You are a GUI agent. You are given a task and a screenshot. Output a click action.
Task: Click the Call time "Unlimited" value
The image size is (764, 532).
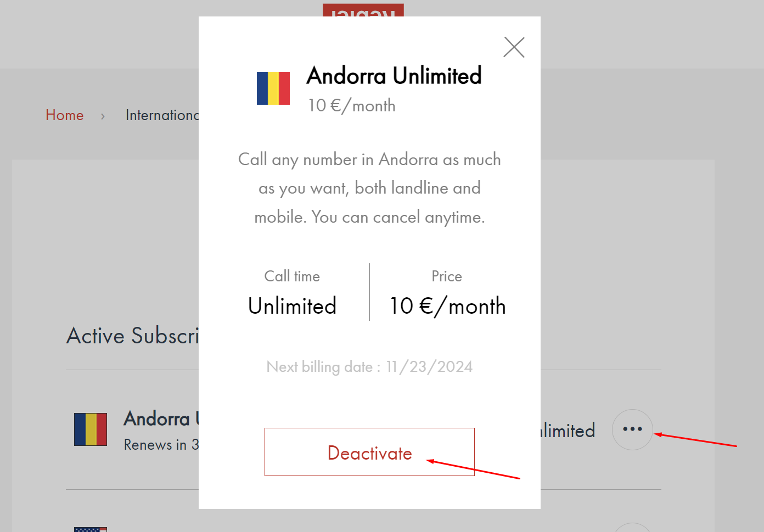tap(292, 306)
